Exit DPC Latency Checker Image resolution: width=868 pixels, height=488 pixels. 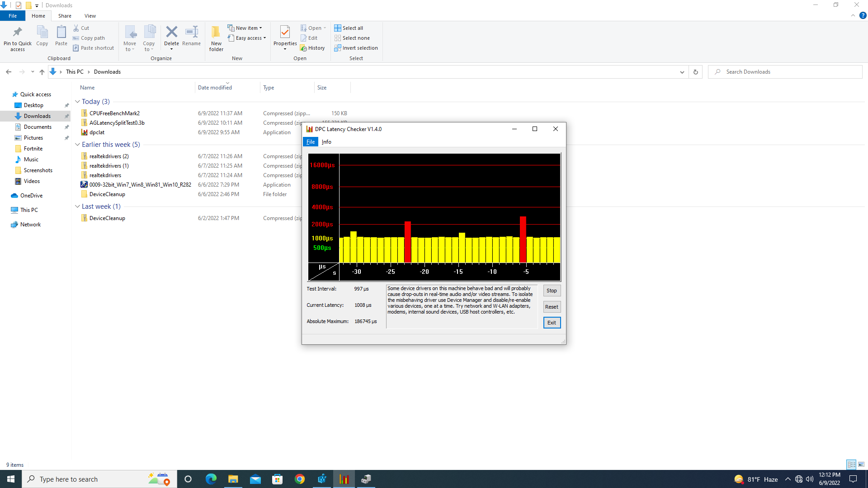[x=552, y=323]
